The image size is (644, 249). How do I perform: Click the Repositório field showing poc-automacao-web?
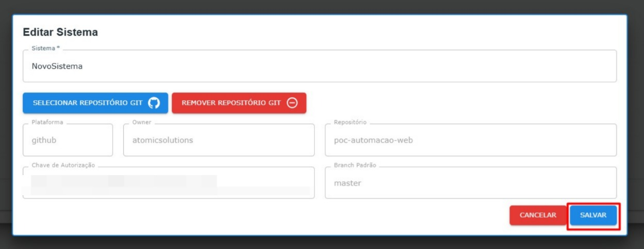(471, 140)
